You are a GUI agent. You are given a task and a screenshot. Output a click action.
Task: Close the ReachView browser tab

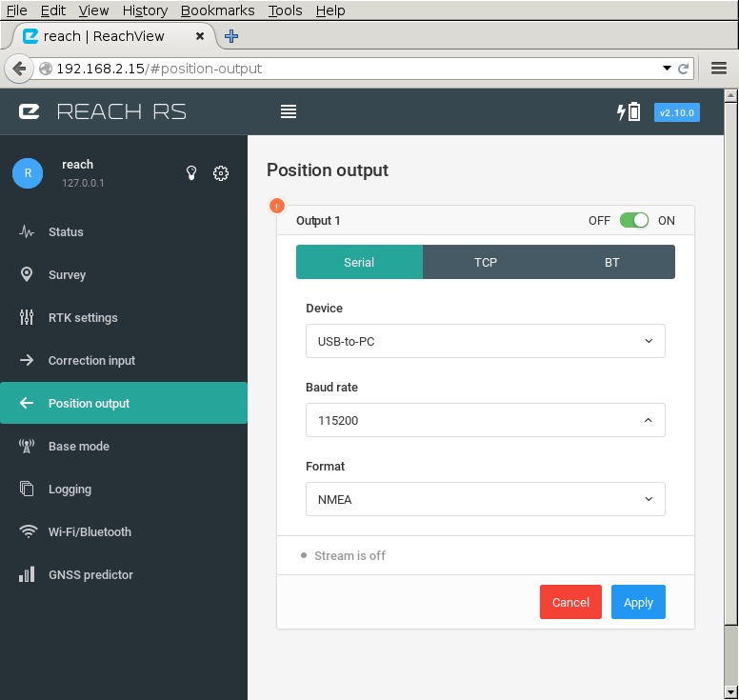point(200,36)
